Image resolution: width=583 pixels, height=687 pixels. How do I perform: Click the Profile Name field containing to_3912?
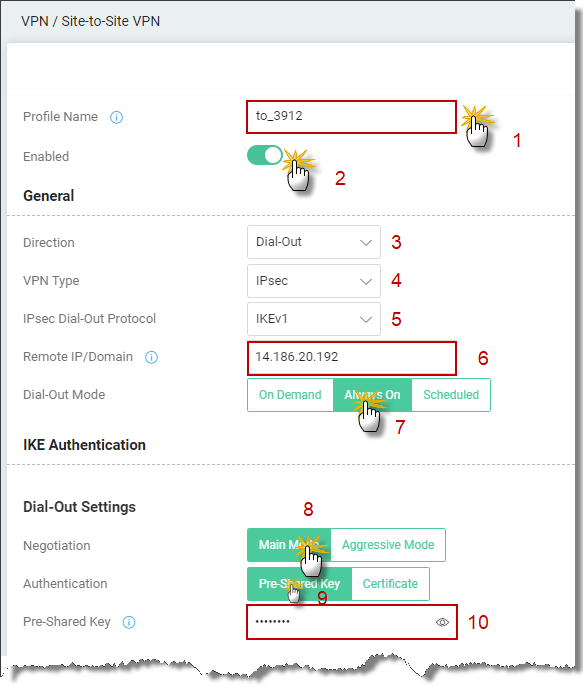click(351, 117)
